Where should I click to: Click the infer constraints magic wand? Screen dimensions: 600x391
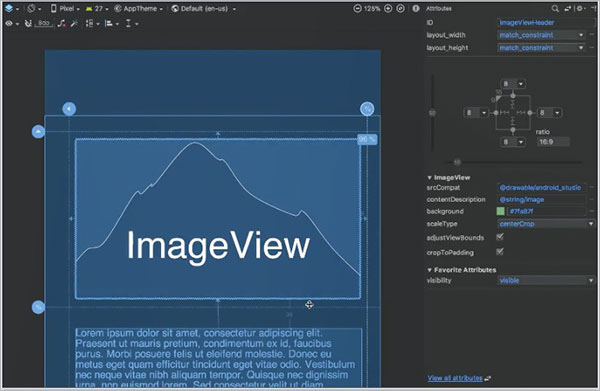tap(74, 24)
